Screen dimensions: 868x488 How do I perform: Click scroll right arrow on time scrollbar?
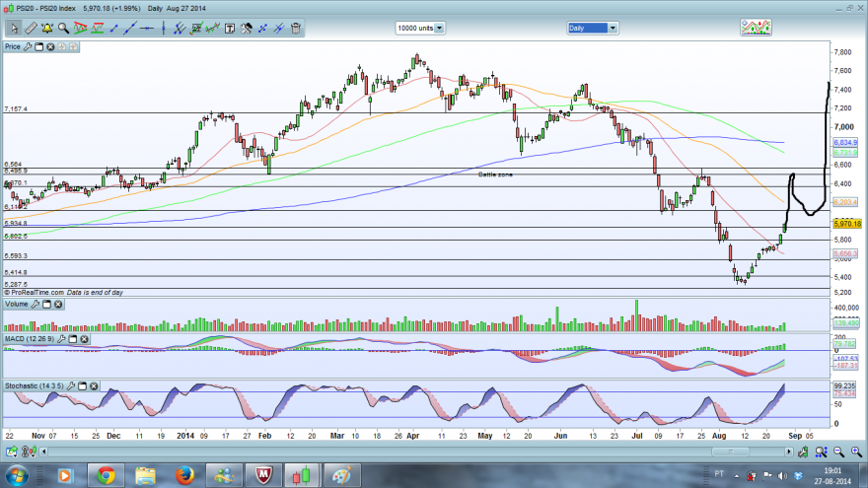[x=789, y=453]
